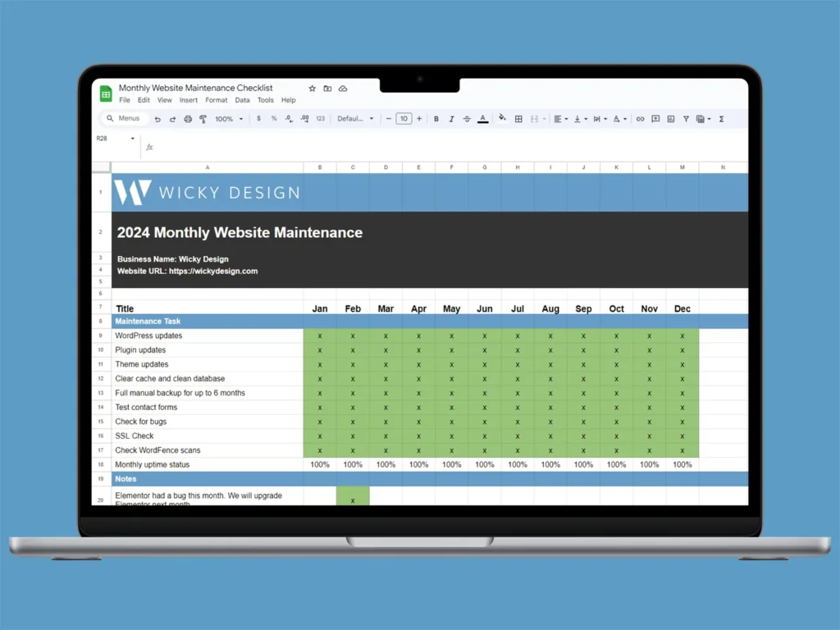Star the Monthly Website Maintenance Checklist document
The height and width of the screenshot is (630, 840).
point(312,88)
